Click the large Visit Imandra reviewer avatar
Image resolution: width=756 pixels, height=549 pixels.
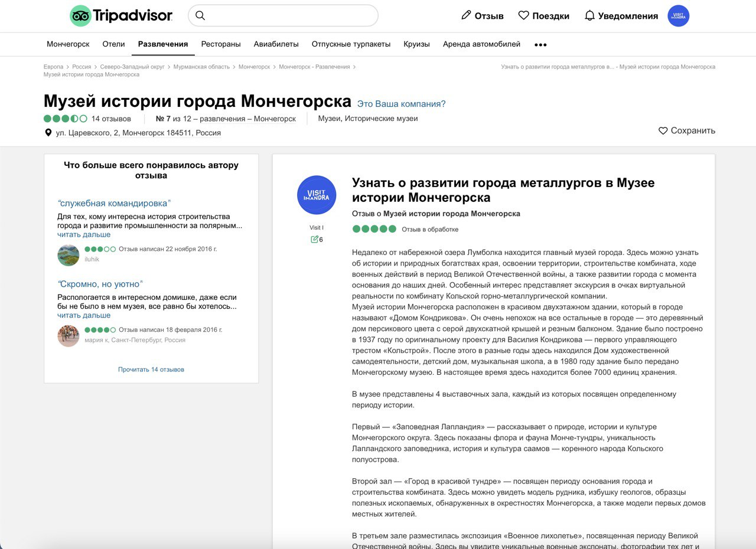317,195
